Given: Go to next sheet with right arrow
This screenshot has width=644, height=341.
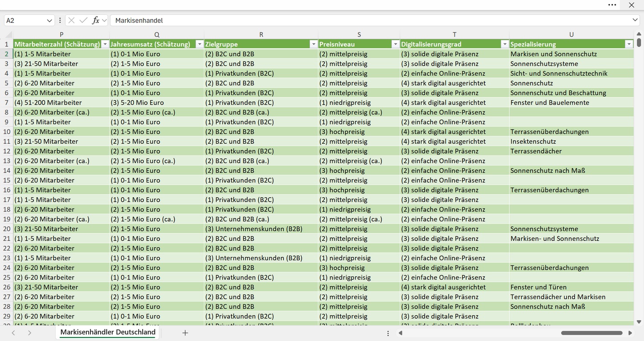Looking at the screenshot, I should click(x=29, y=333).
